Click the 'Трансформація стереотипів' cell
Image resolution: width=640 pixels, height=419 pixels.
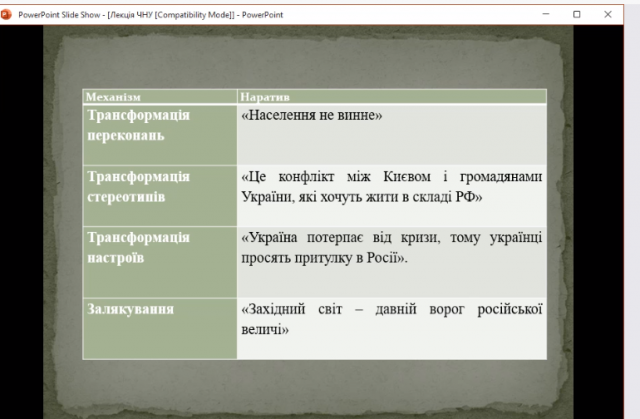[x=160, y=196]
